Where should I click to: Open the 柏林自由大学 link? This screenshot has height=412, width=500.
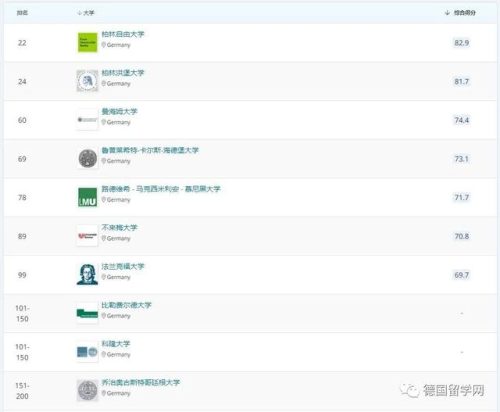click(123, 34)
